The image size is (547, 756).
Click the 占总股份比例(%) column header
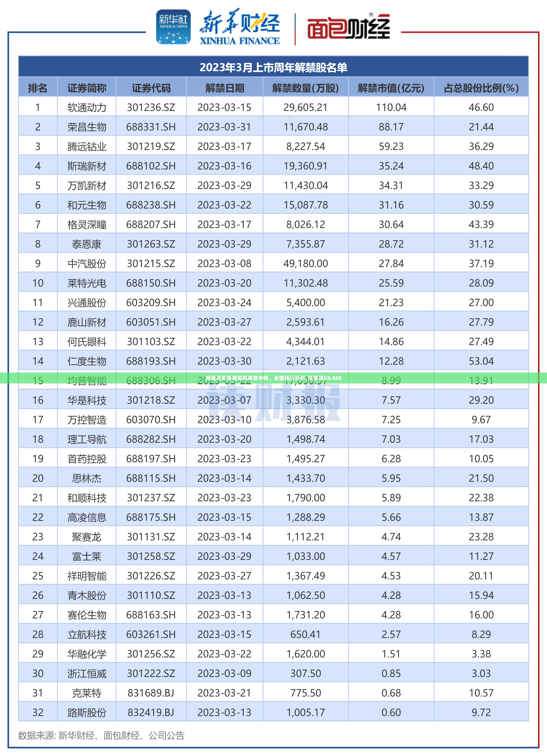[x=481, y=88]
